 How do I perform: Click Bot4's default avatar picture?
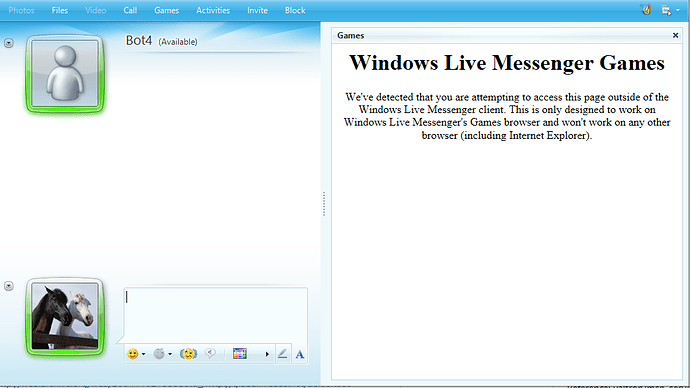coord(65,74)
